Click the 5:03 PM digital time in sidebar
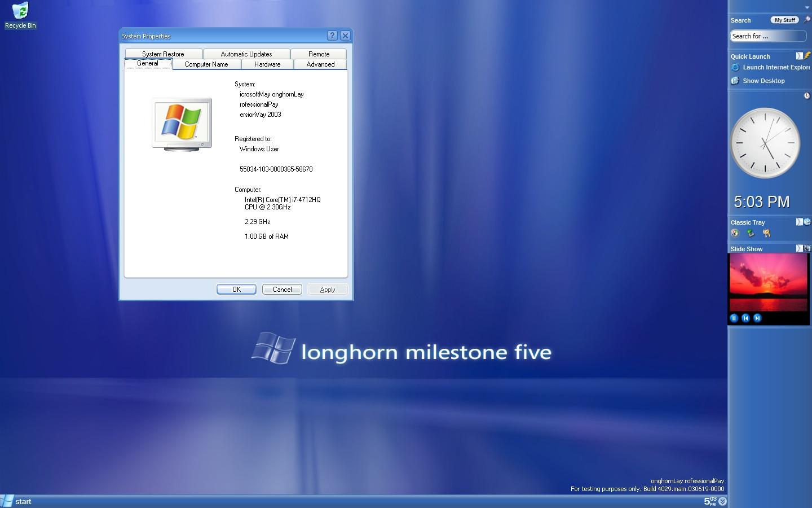 761,202
